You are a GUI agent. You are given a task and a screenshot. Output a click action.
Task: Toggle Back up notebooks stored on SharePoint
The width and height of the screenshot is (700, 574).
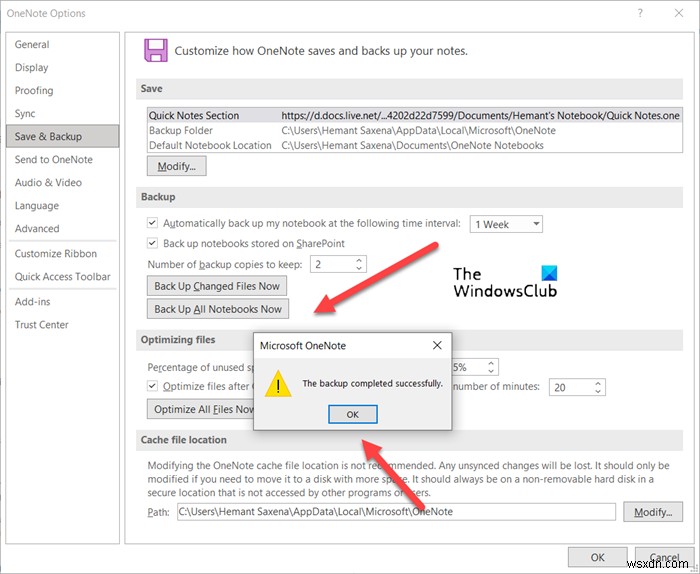pyautogui.click(x=152, y=243)
